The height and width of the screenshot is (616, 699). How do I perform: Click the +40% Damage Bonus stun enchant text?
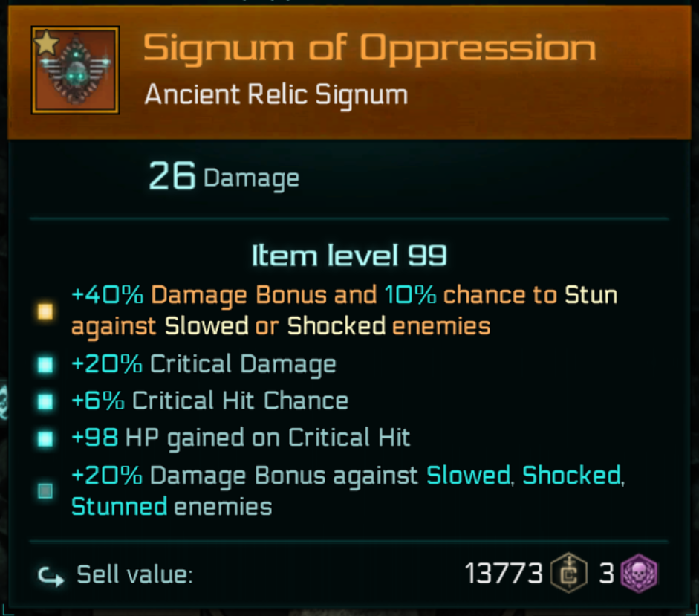pos(343,310)
